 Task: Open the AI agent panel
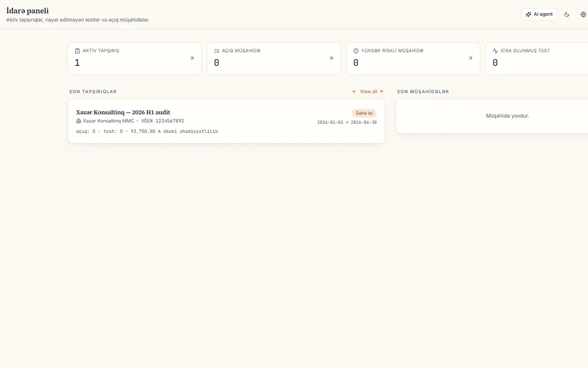click(x=539, y=14)
